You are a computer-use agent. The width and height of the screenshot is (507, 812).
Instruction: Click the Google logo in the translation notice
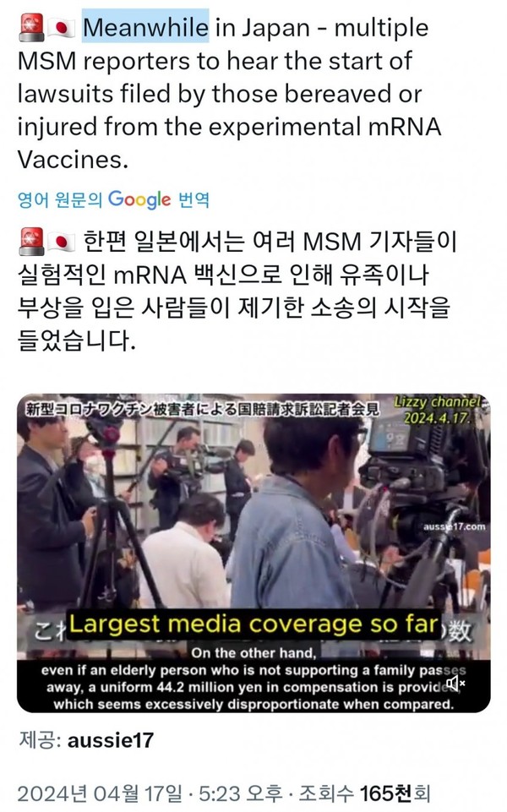[139, 199]
